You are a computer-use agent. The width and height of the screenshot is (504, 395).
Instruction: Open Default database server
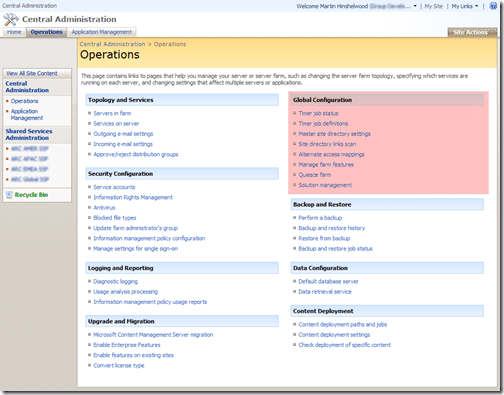(x=328, y=282)
